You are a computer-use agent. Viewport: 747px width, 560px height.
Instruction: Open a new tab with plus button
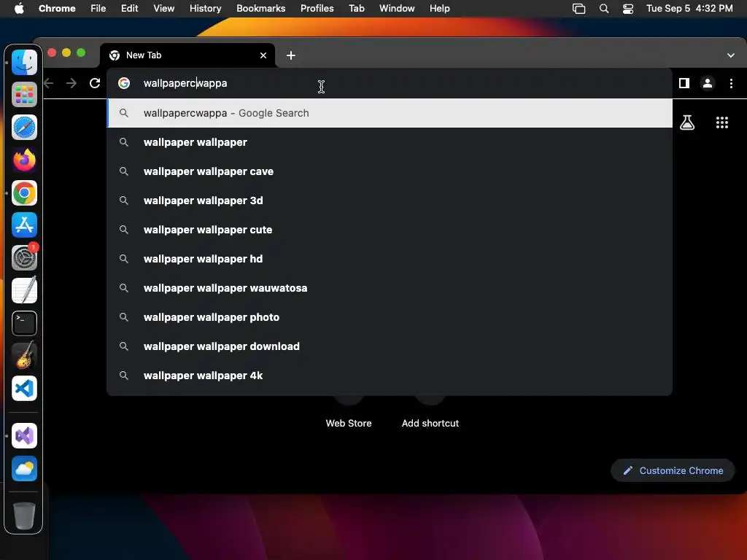coord(290,55)
